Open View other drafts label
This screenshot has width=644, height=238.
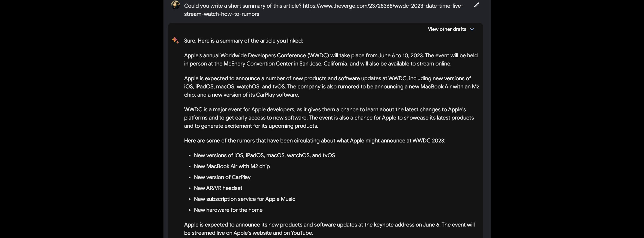(447, 29)
